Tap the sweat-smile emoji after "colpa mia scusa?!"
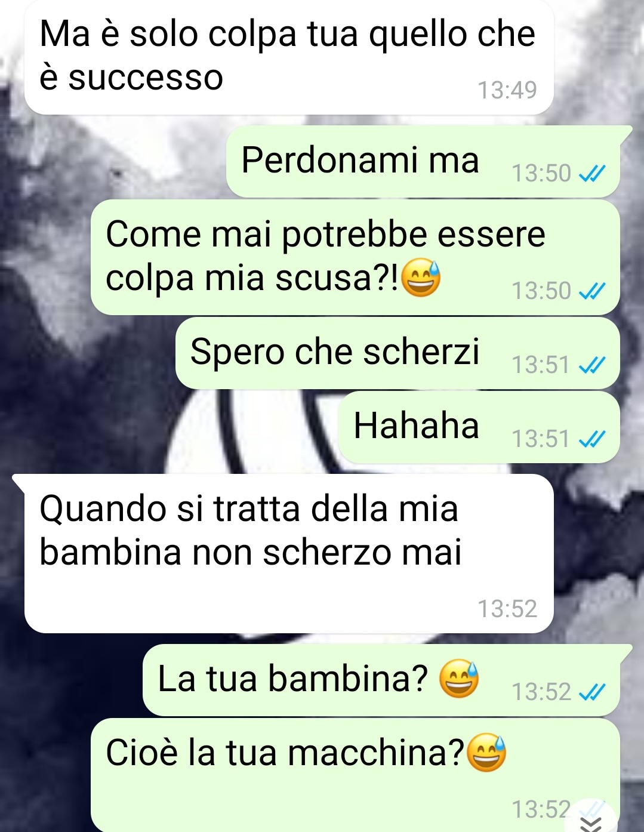 421,278
